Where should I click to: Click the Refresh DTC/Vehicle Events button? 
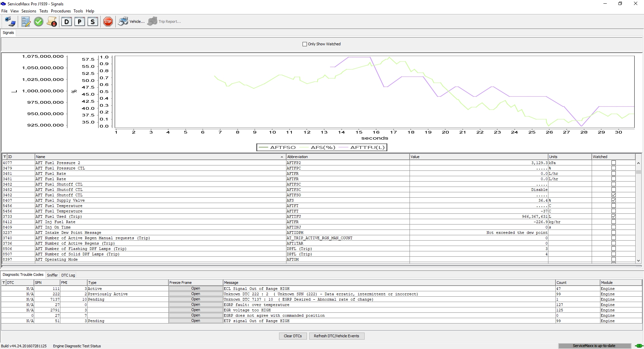pos(336,336)
